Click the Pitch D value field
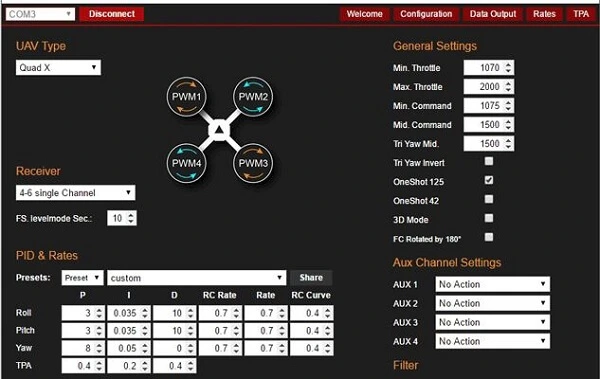Image resolution: width=600 pixels, height=379 pixels. click(175, 331)
